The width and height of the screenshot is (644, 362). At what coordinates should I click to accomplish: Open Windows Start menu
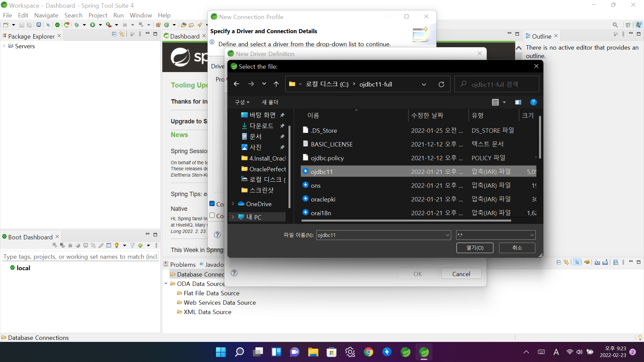221,352
